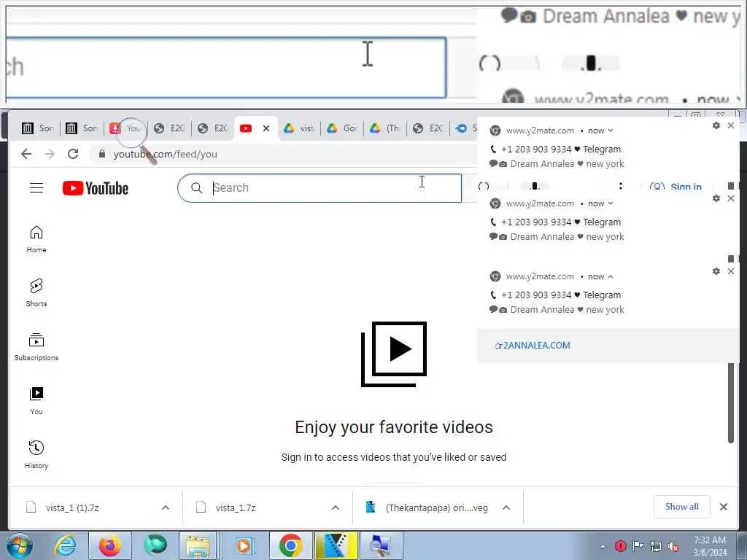The width and height of the screenshot is (747, 560).
Task: Open the Windows Start menu
Action: 18,545
